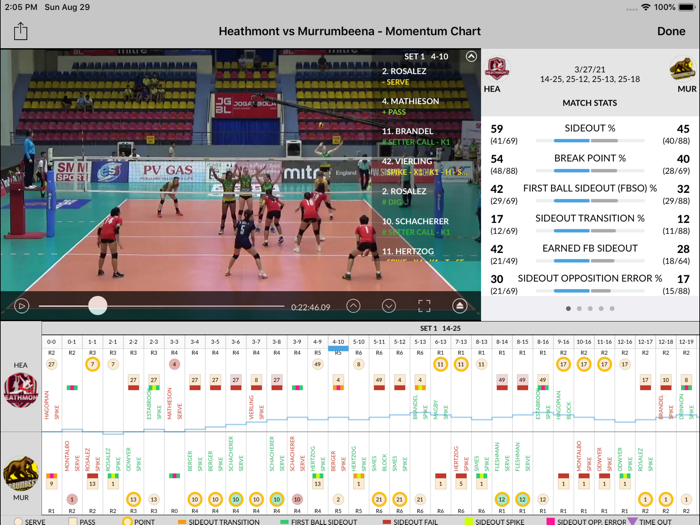Tap the eject-style icon in video controls

pos(459,306)
